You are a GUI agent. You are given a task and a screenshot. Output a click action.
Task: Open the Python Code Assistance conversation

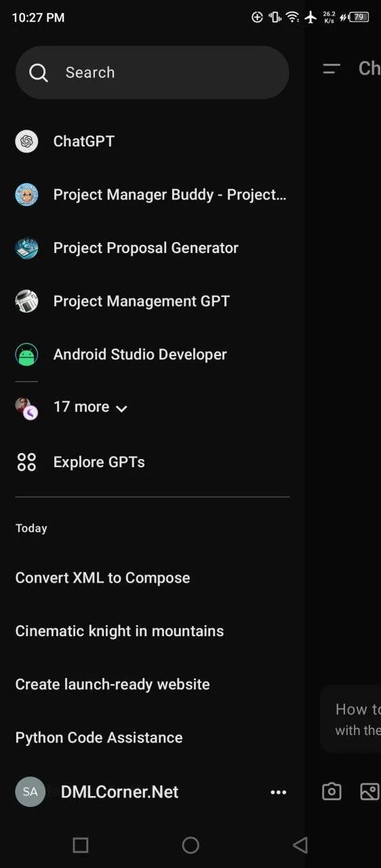99,737
